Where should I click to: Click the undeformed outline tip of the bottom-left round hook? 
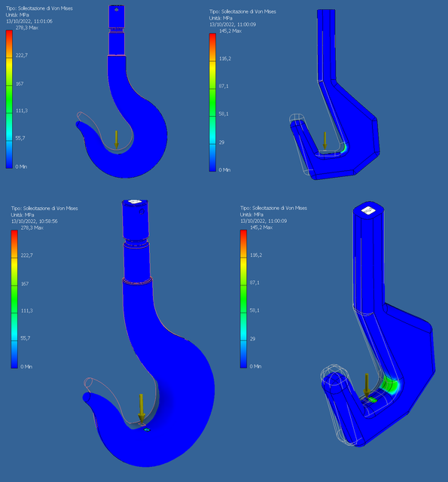pos(90,383)
